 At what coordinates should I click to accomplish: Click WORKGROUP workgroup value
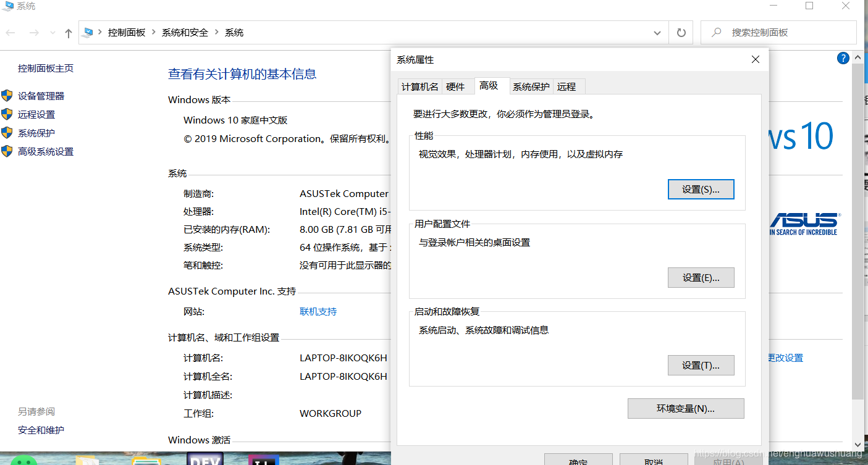pyautogui.click(x=331, y=413)
